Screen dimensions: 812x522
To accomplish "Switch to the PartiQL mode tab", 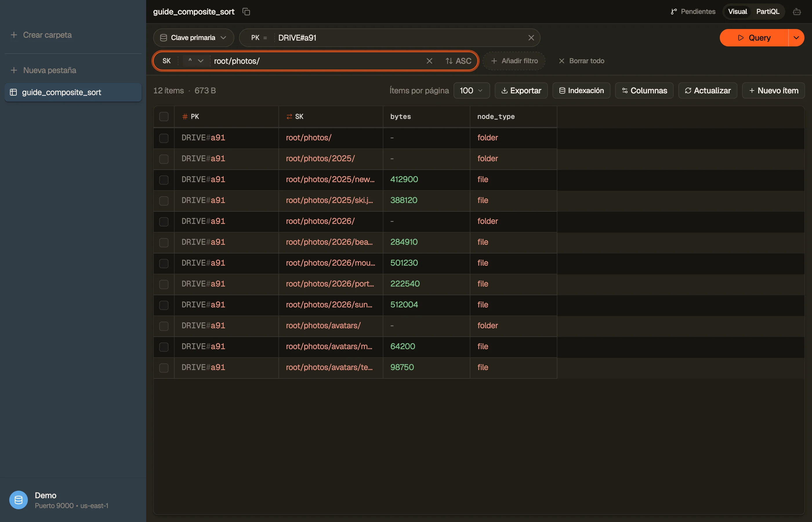I will [768, 12].
